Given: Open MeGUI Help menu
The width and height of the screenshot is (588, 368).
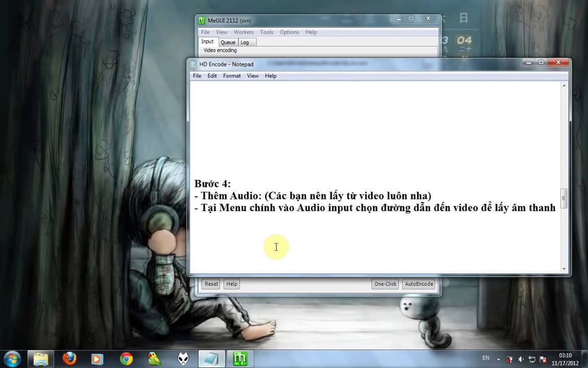Looking at the screenshot, I should pos(311,32).
